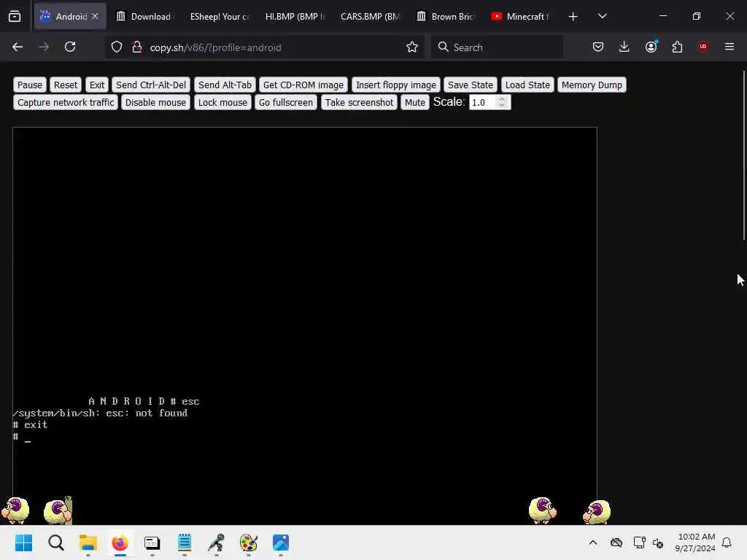The height and width of the screenshot is (560, 747).
Task: Open the uBlock Origin extension
Action: click(x=703, y=47)
